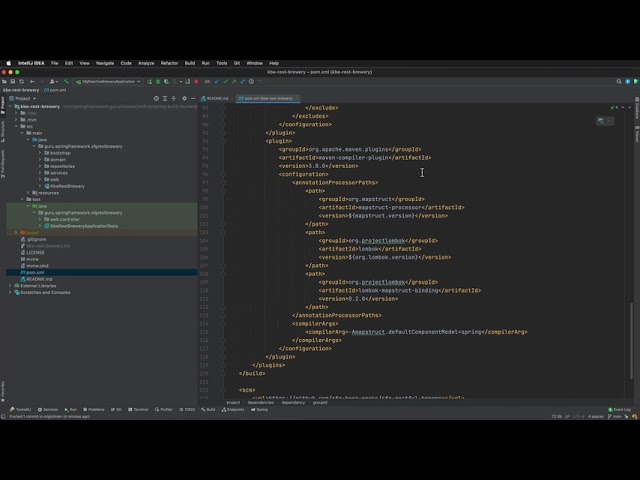The width and height of the screenshot is (640, 480).
Task: Select Scratches and Consoles node
Action: pyautogui.click(x=45, y=292)
